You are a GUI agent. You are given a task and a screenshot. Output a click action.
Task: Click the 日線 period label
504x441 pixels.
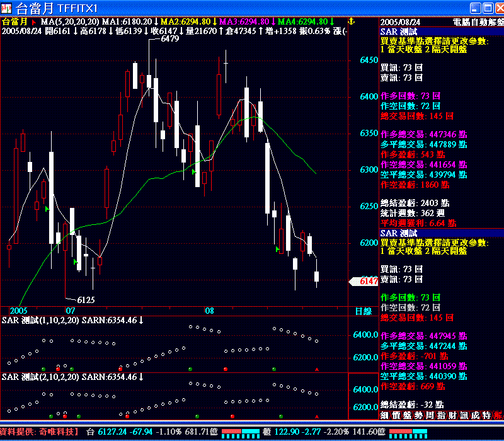tap(364, 311)
